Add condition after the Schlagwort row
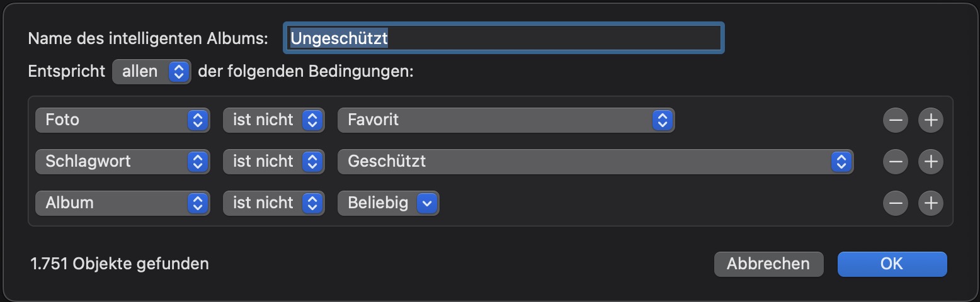 930,162
